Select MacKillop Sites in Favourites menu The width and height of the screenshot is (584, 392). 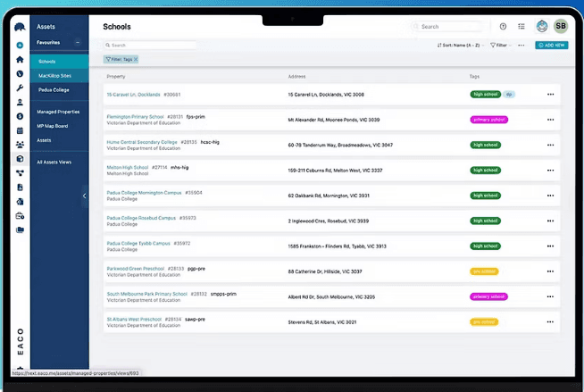click(x=60, y=76)
